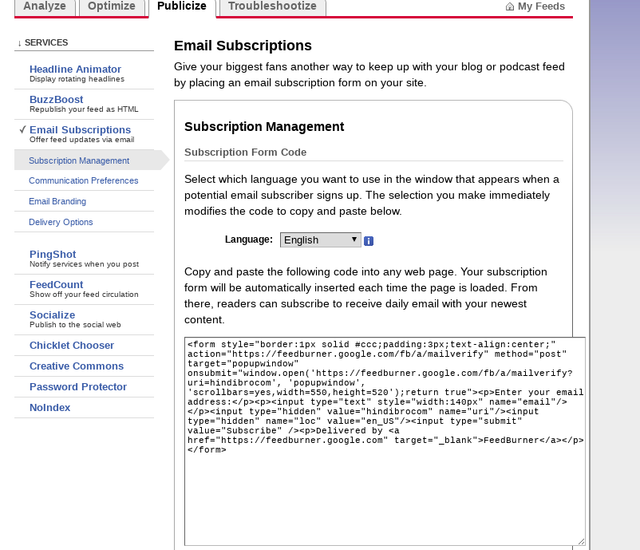Click the info icon next to Language dropdown
Image resolution: width=640 pixels, height=550 pixels.
pyautogui.click(x=368, y=241)
